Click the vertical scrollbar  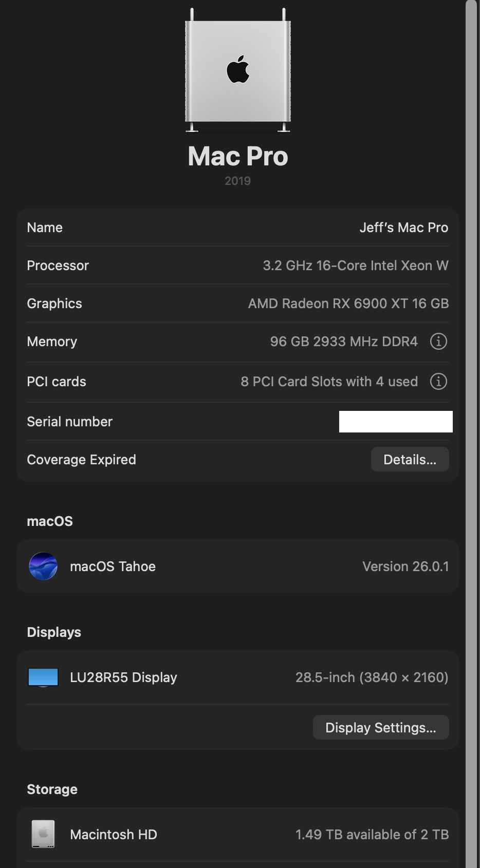click(x=471, y=434)
